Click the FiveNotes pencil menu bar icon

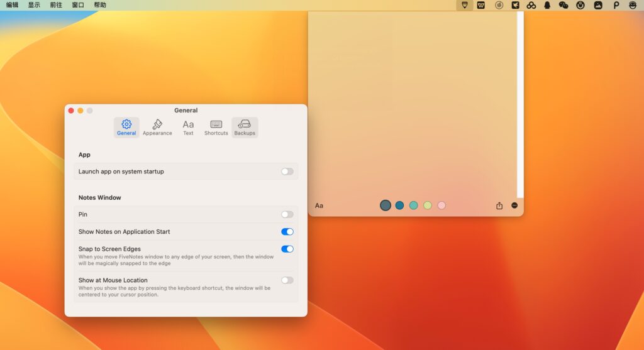coord(465,5)
